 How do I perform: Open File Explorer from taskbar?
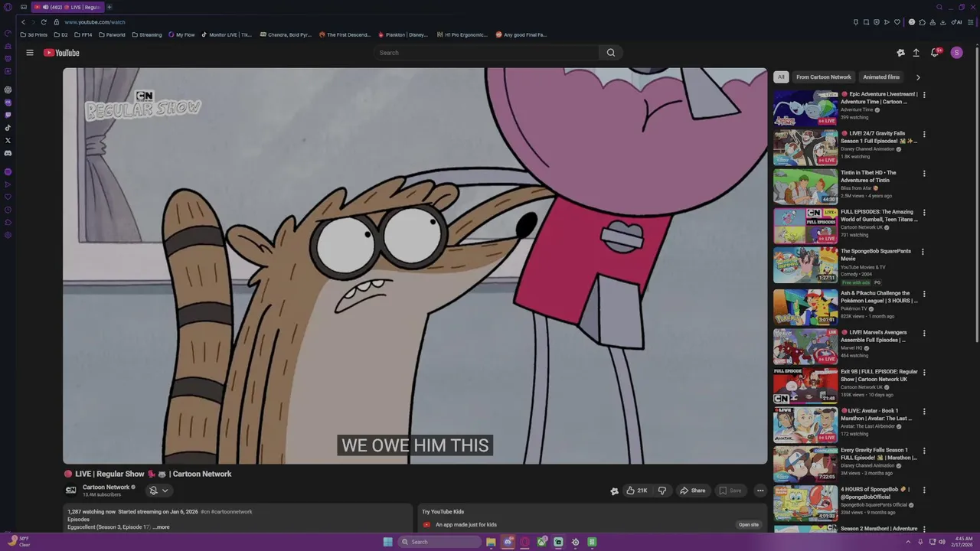[491, 542]
